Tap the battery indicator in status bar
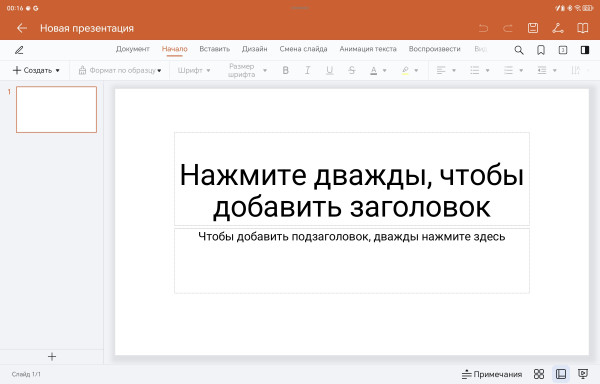 pos(588,8)
